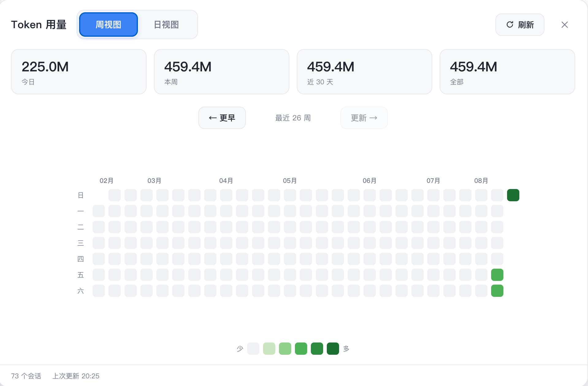588x386 pixels.
Task: Close the Token 用量 dialog
Action: 564,25
